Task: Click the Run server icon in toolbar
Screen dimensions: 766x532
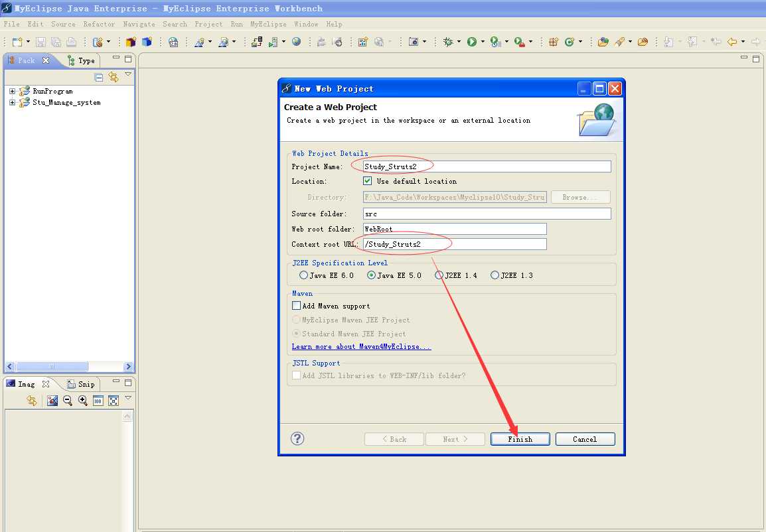Action: coord(273,42)
